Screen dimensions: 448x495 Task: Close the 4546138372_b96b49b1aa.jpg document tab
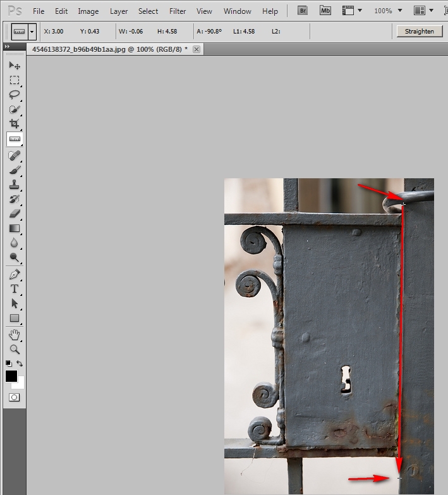click(197, 49)
